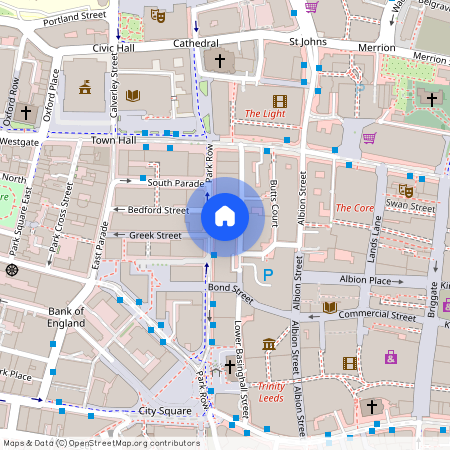Viewport: 450px width, 450px height.
Task: Click the shopping bag icon east of Trinity
Action: click(x=391, y=357)
